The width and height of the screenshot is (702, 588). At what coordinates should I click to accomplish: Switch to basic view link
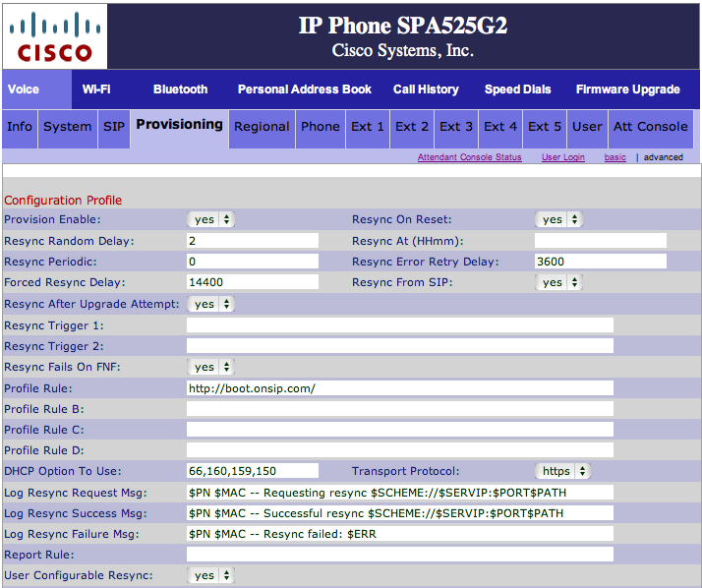click(615, 157)
